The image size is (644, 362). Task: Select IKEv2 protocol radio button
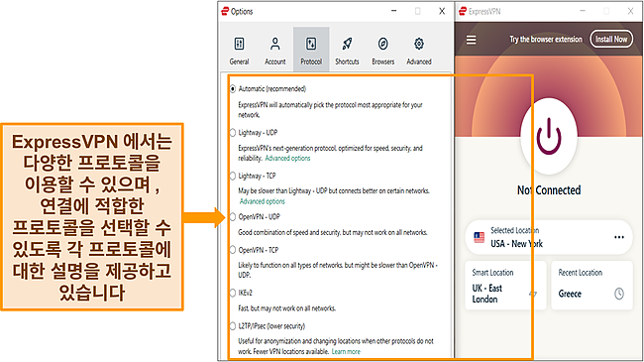click(233, 293)
